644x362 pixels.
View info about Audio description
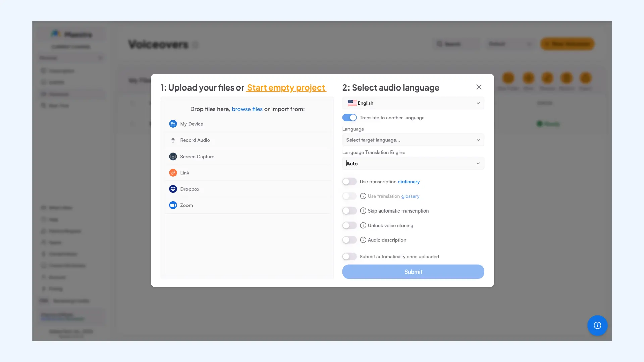point(363,240)
